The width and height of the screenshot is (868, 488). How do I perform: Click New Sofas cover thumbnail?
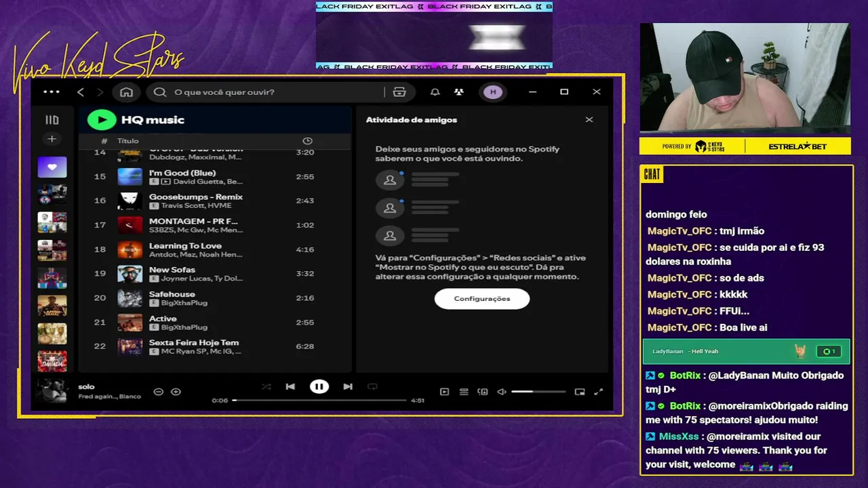click(x=130, y=274)
